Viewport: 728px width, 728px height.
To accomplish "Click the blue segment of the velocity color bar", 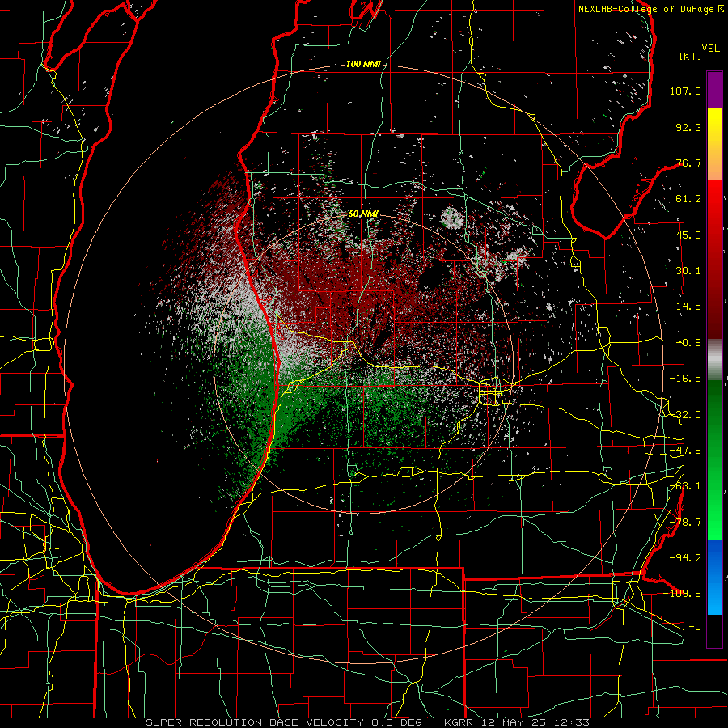I will 714,577.
